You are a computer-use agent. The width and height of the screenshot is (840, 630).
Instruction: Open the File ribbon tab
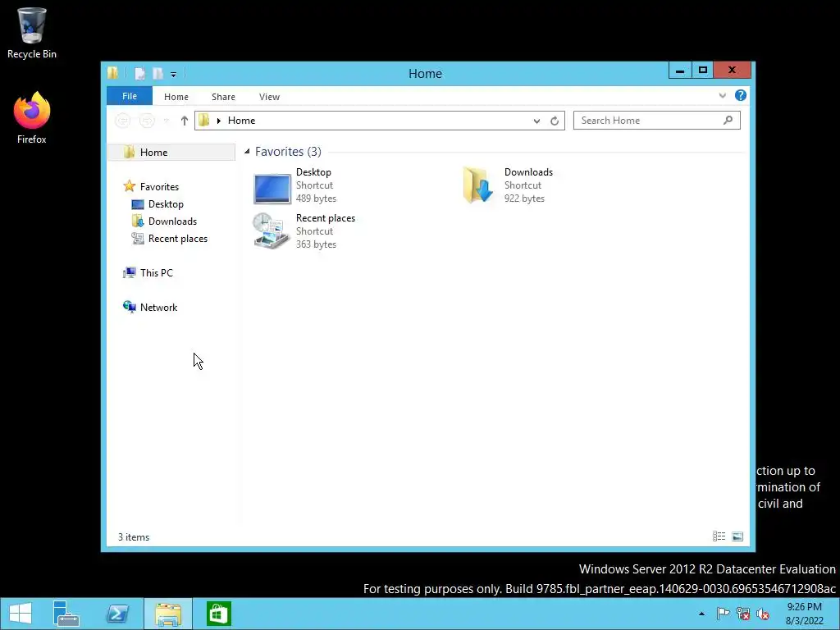(x=130, y=96)
